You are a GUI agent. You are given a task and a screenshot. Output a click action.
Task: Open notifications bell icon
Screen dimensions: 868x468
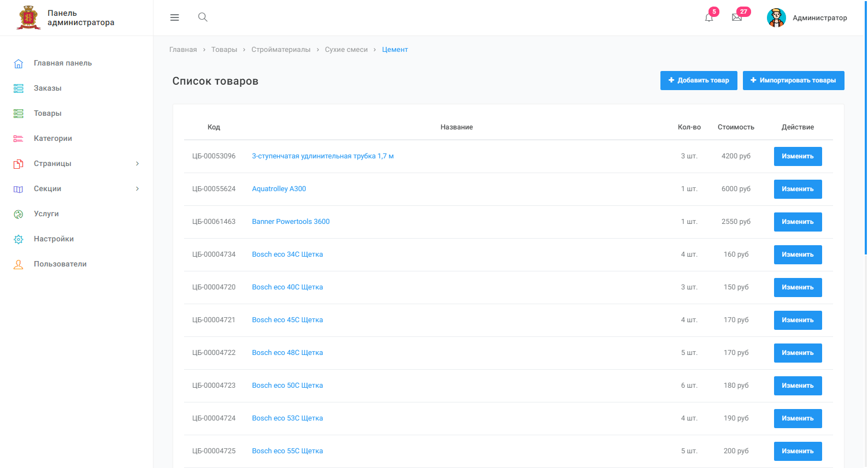pos(709,17)
